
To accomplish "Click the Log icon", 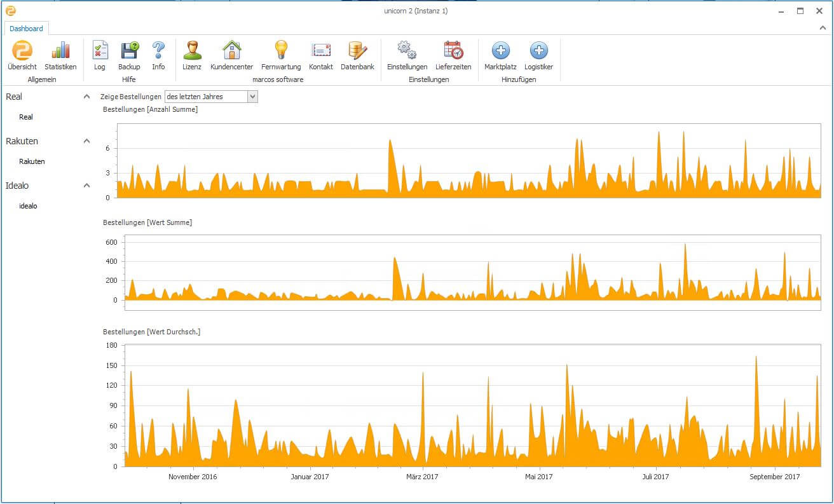I will coord(99,54).
